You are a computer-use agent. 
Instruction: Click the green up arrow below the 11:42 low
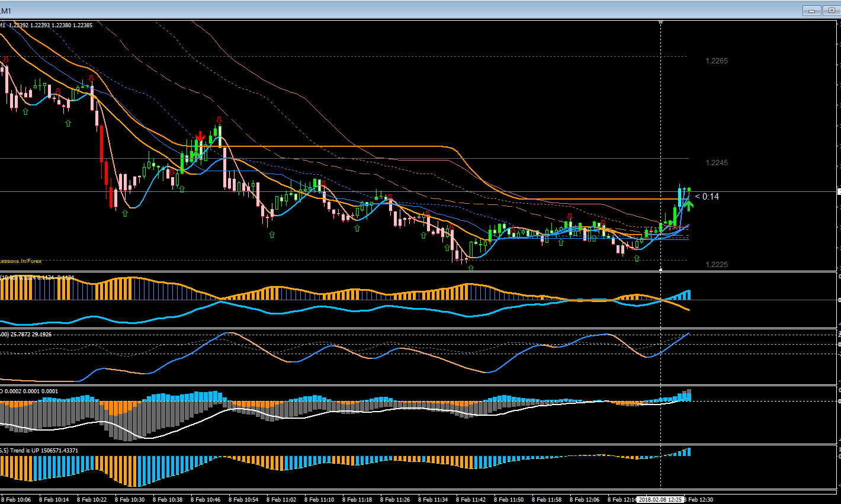click(x=471, y=268)
